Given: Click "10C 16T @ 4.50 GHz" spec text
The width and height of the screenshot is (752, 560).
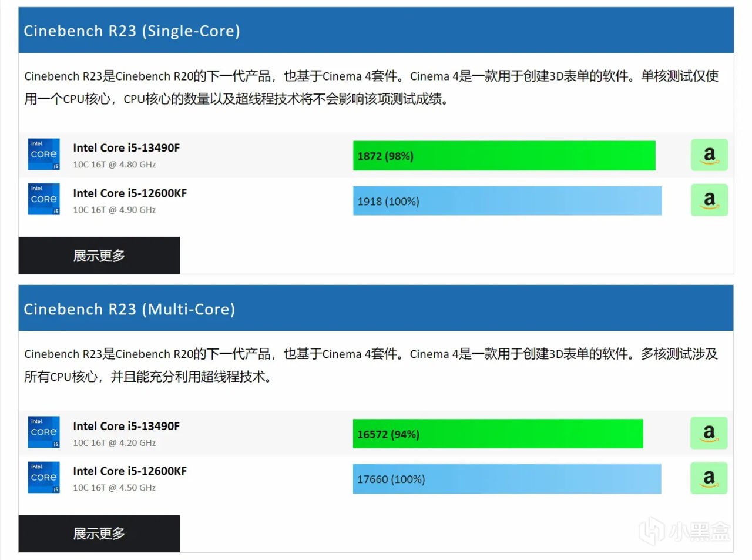Looking at the screenshot, I should [x=115, y=488].
